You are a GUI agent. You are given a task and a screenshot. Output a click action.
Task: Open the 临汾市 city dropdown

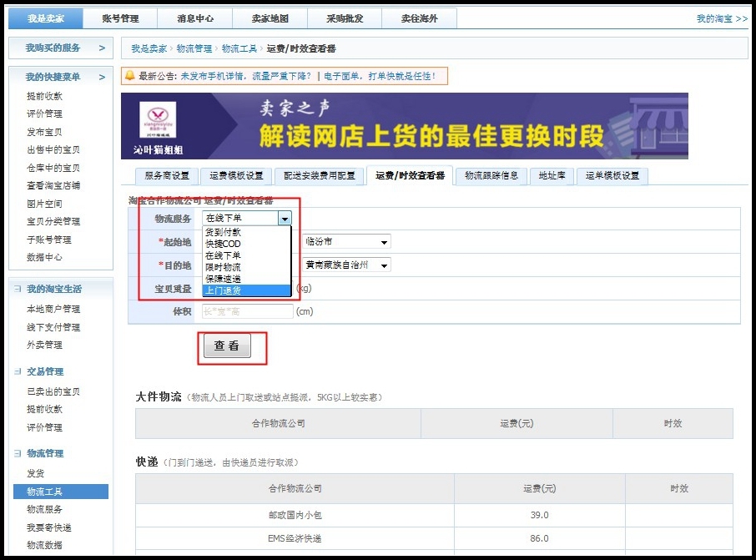[x=346, y=241]
